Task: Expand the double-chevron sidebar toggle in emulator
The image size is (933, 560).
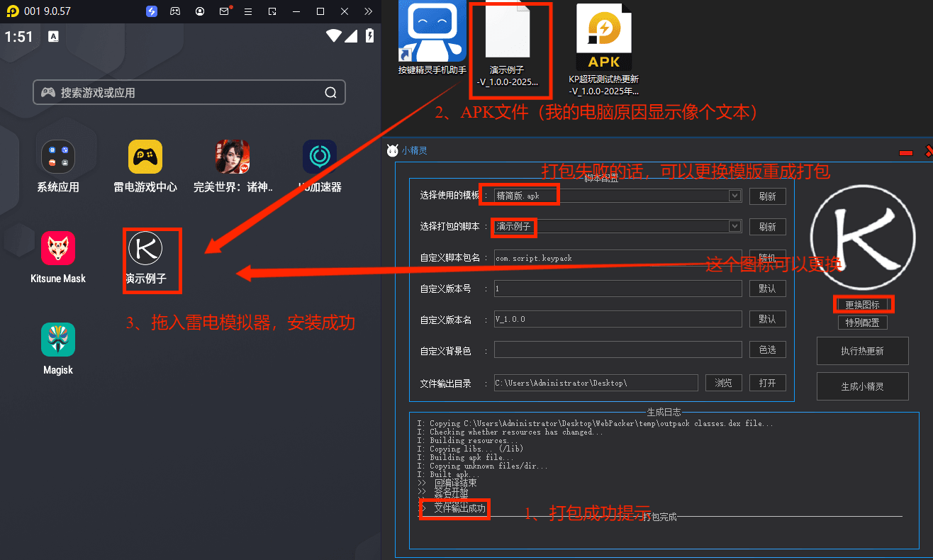Action: (368, 11)
